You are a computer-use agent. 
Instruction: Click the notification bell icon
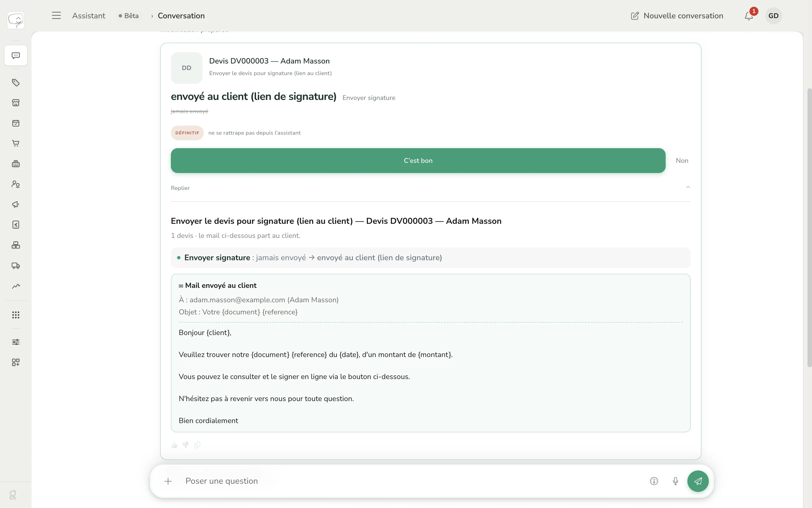tap(749, 16)
